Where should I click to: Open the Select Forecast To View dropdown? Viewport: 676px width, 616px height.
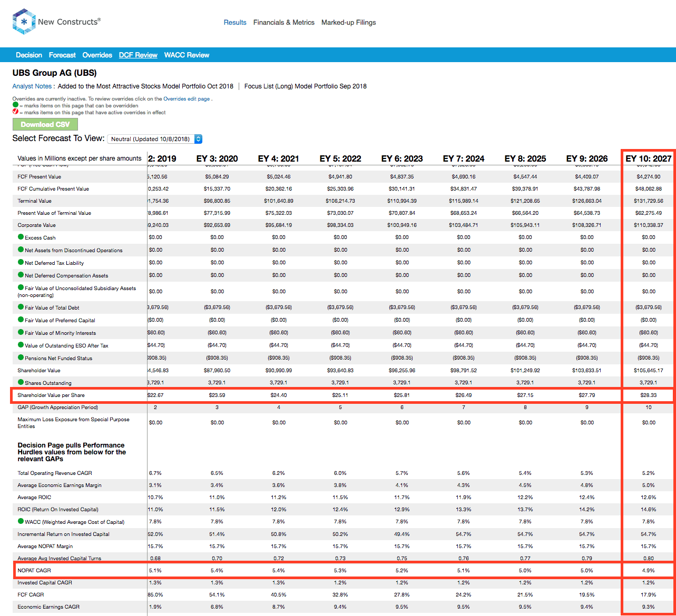coord(155,139)
